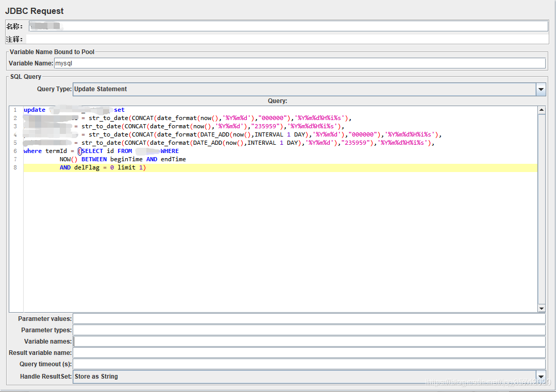556x392 pixels.
Task: Click the 'termId' text on line 6
Action: [56, 151]
